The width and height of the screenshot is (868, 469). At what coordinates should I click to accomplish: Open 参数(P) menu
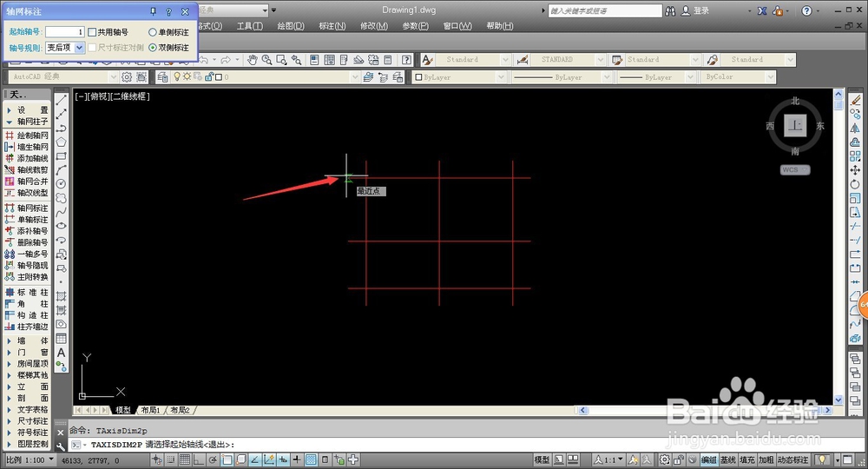coord(415,26)
